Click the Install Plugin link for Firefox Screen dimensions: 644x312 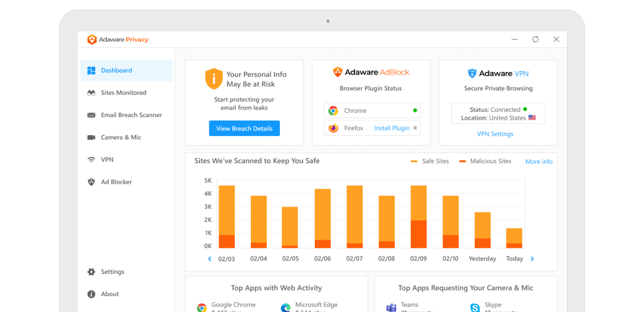click(392, 128)
